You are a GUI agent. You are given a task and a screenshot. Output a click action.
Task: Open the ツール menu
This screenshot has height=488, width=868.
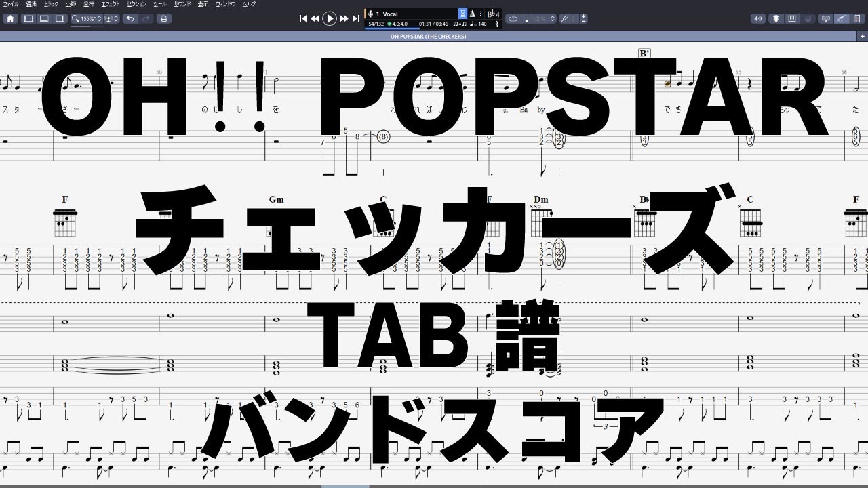coord(160,4)
